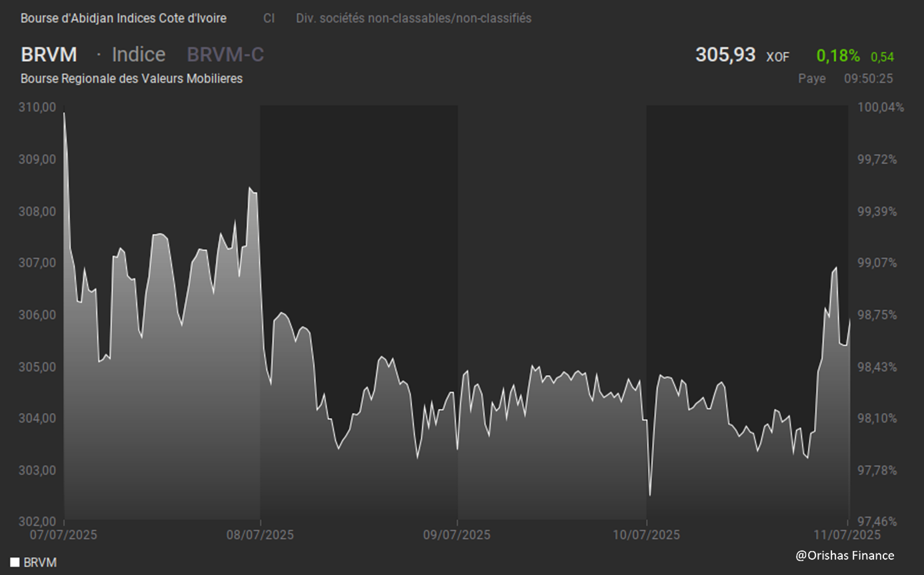Click the white BRVM legend swatch
Viewport: 924px width, 575px height.
point(15,562)
